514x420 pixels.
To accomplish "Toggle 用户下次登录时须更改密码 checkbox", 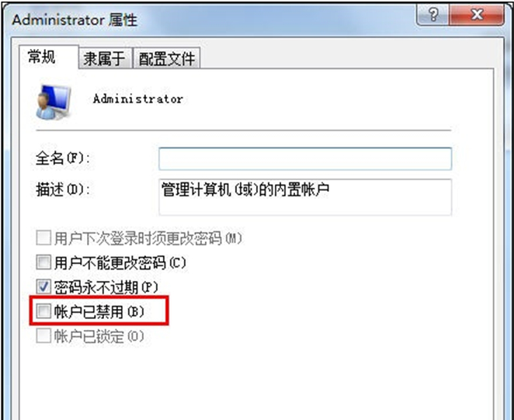I will pos(43,238).
